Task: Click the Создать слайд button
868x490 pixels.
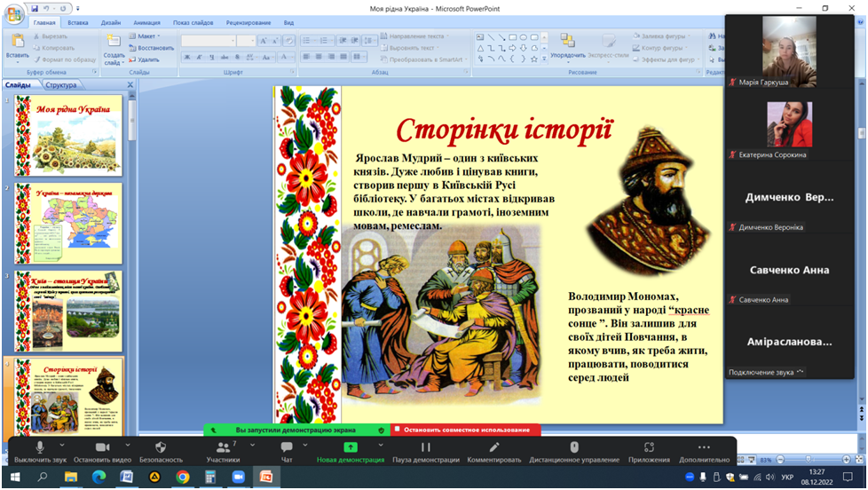Action: 114,50
